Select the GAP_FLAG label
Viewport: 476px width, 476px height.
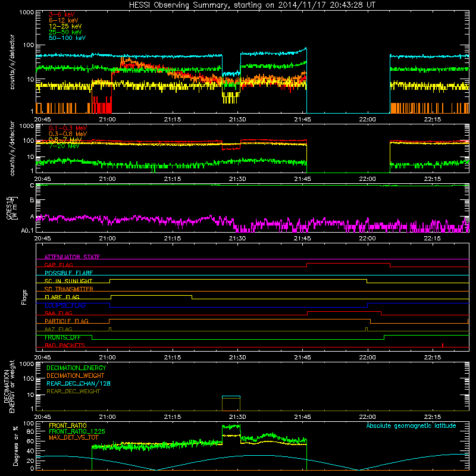pyautogui.click(x=58, y=265)
